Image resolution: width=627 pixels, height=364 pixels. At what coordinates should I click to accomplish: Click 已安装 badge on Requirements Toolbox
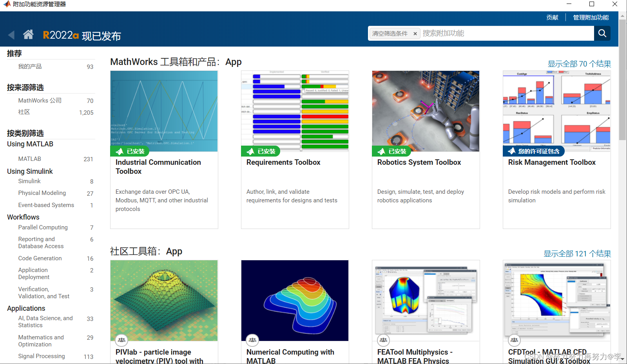[261, 151]
